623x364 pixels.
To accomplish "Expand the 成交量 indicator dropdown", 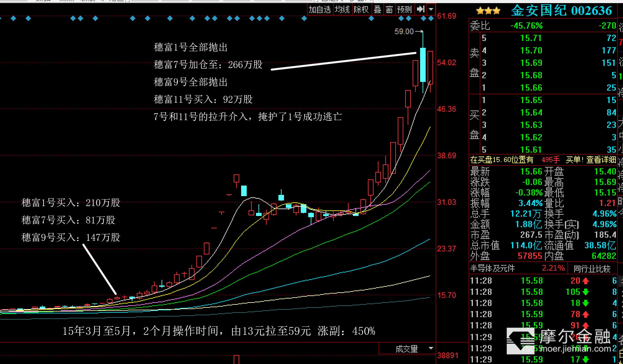I will 431,348.
